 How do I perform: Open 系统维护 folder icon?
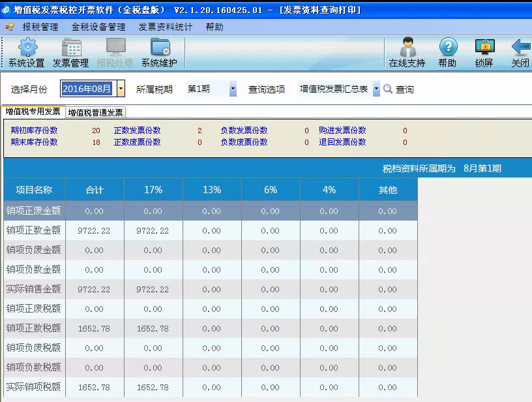point(159,48)
